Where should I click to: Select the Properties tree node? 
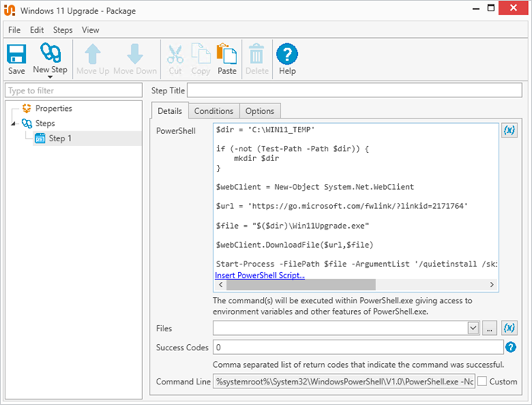click(x=53, y=109)
